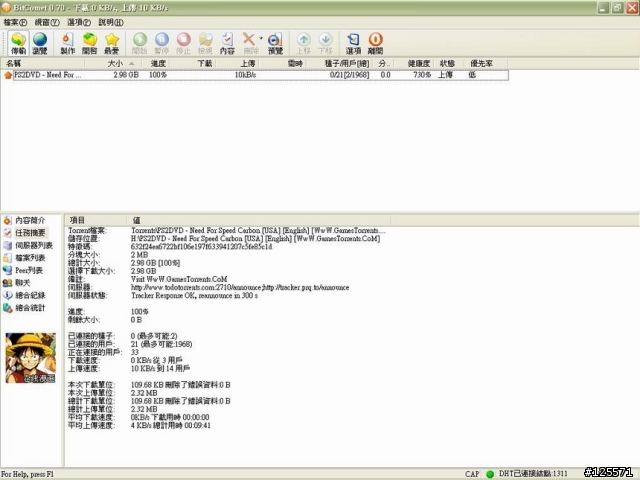Open the 說明 help menu
Image resolution: width=640 pixels, height=480 pixels.
[x=111, y=22]
